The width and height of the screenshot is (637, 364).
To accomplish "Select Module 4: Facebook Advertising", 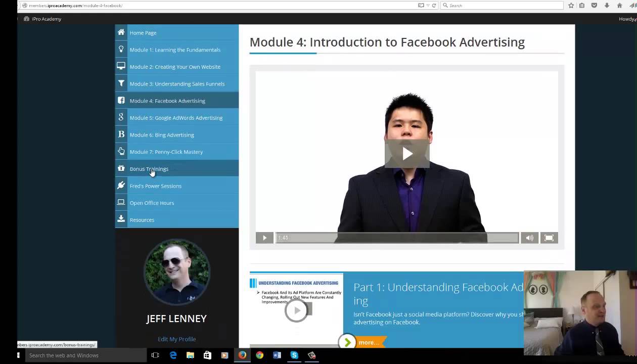I will click(x=177, y=101).
